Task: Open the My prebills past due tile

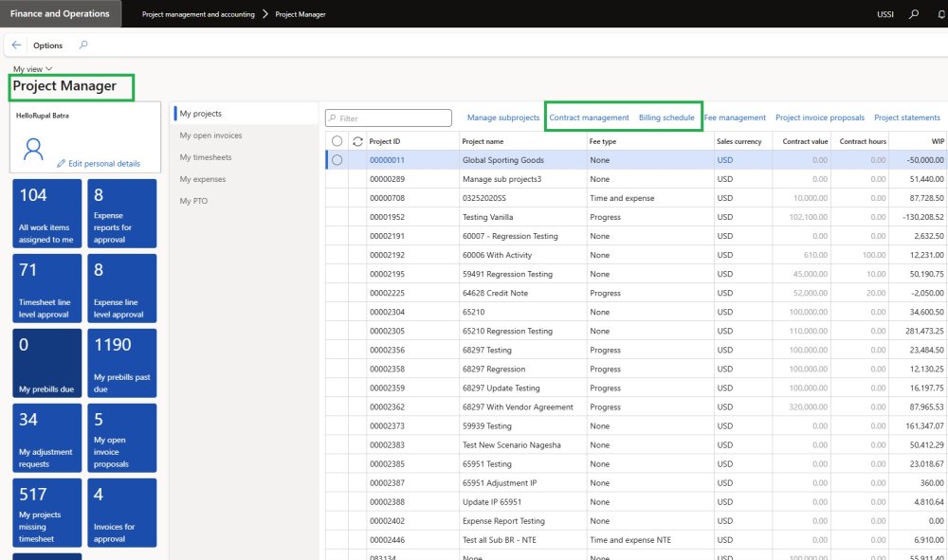Action: click(x=122, y=364)
